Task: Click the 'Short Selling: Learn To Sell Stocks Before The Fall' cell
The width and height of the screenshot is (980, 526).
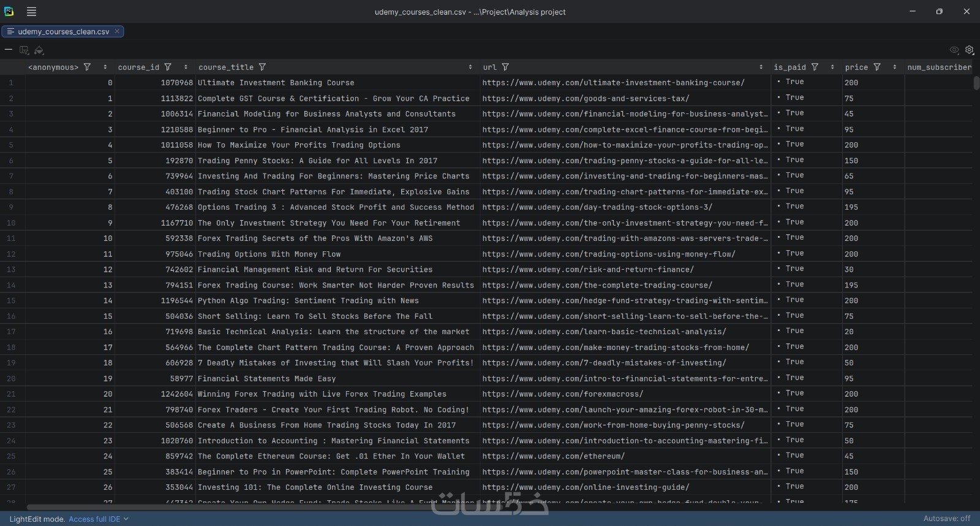Action: coord(337,316)
